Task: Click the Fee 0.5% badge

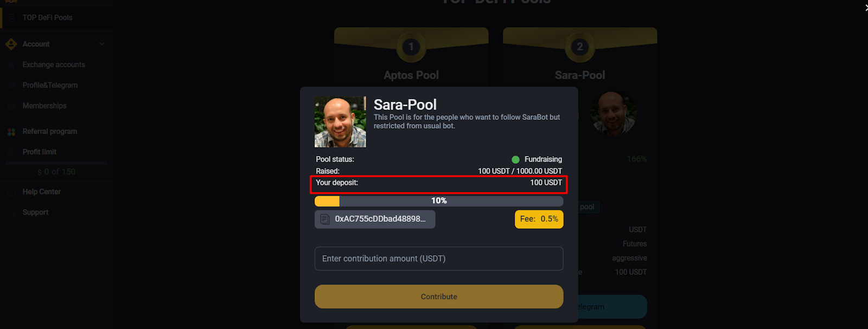Action: pos(539,219)
